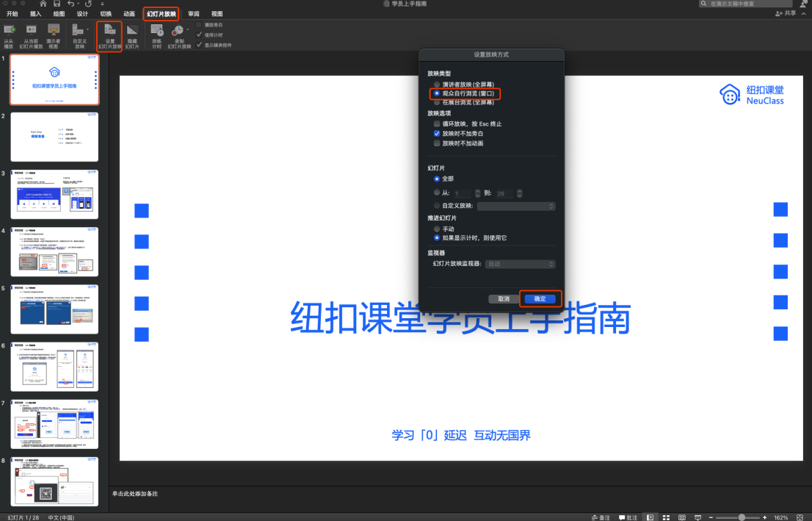
Task: Collapse the ribbon with the chevron
Action: (x=804, y=14)
